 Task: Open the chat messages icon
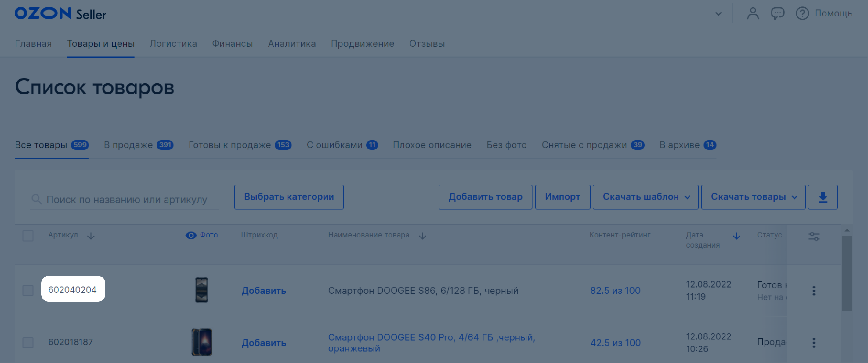coord(777,13)
